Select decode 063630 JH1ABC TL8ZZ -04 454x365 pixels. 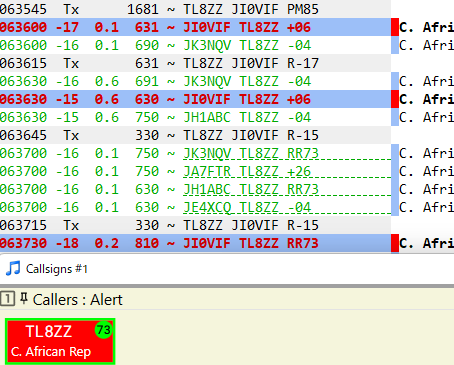pos(195,117)
